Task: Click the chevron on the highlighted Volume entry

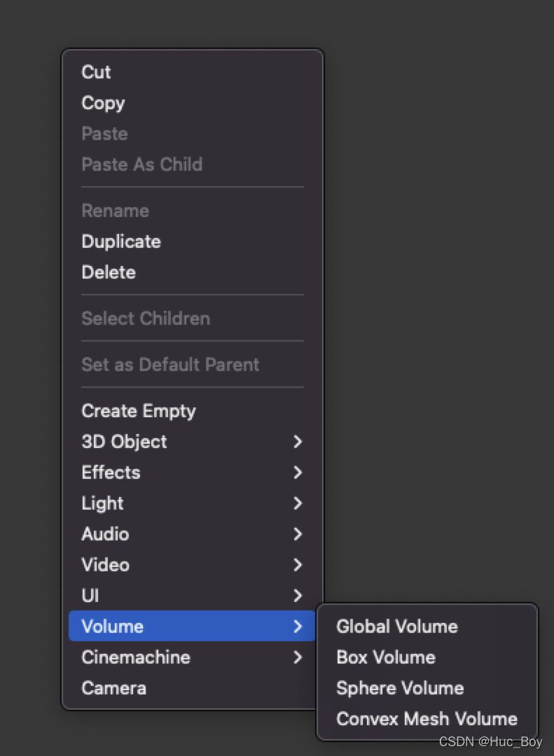Action: (x=297, y=626)
